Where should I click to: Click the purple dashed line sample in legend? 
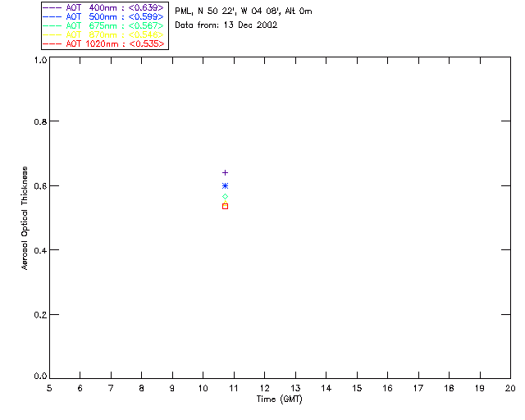coord(52,7)
